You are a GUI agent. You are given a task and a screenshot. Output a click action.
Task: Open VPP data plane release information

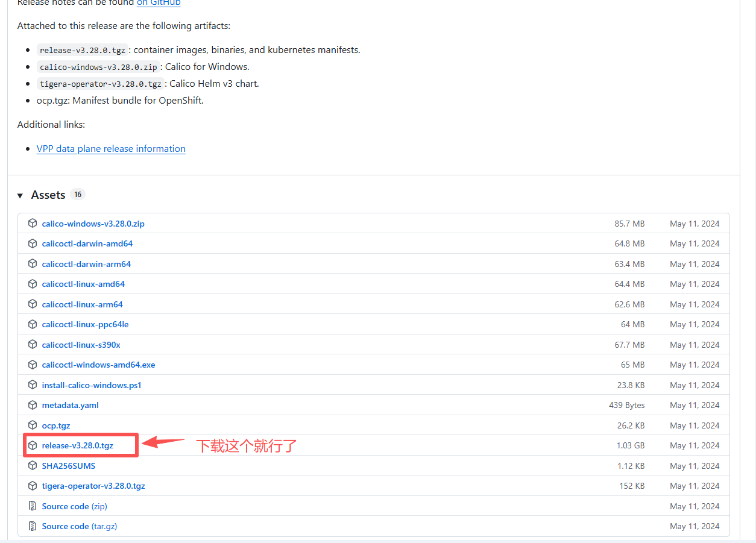click(111, 149)
